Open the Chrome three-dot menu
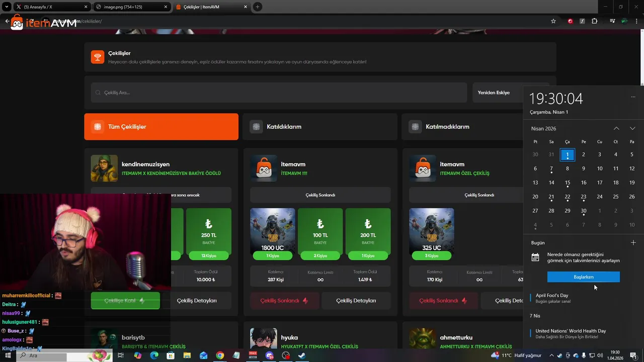Screen dimensions: 644x362 pos(636,21)
